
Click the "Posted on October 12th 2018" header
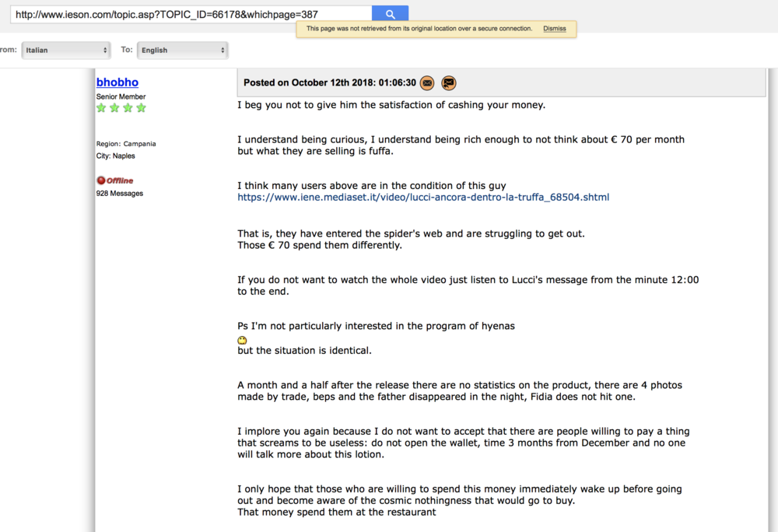tap(329, 83)
